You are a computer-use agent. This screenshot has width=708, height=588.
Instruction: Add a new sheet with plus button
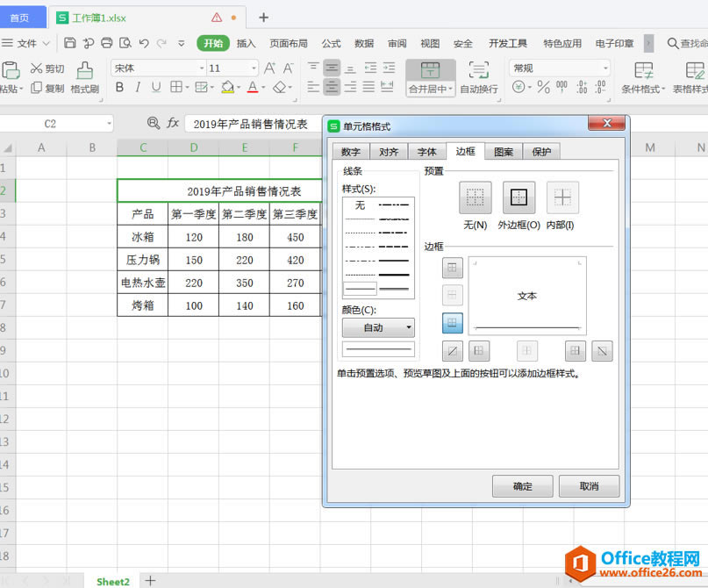tap(150, 580)
